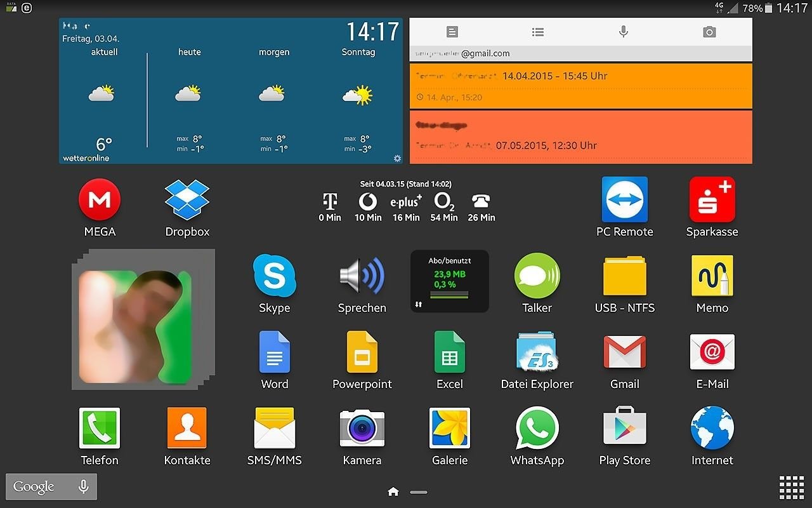The width and height of the screenshot is (812, 508).
Task: Tap the 'Sonntag' forecast column
Action: (358, 102)
